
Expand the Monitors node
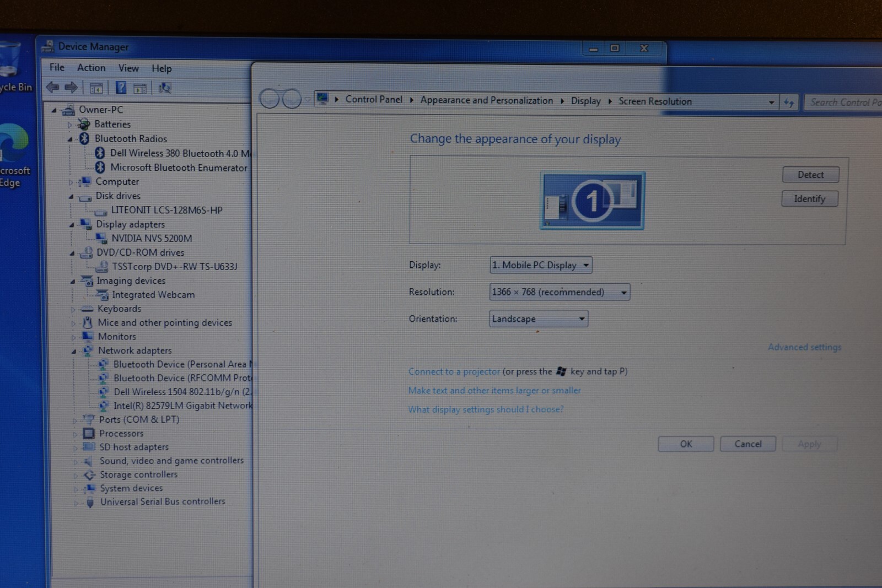[x=73, y=337]
